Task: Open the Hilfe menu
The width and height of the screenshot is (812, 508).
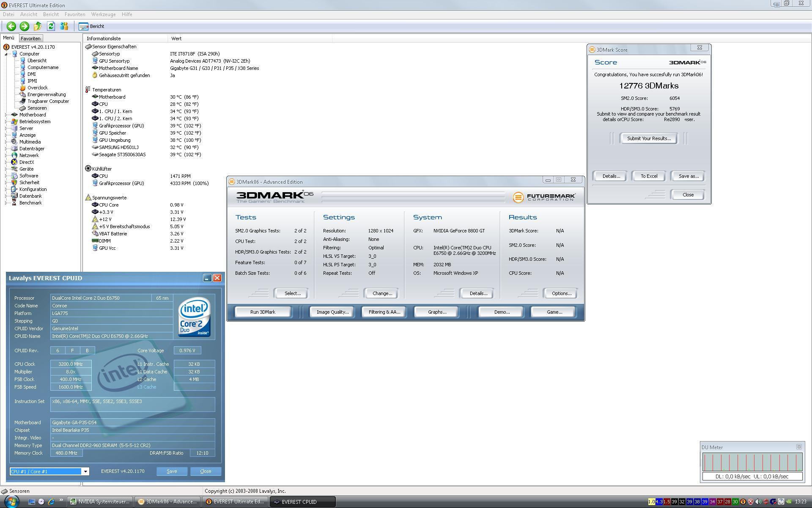Action: (127, 14)
